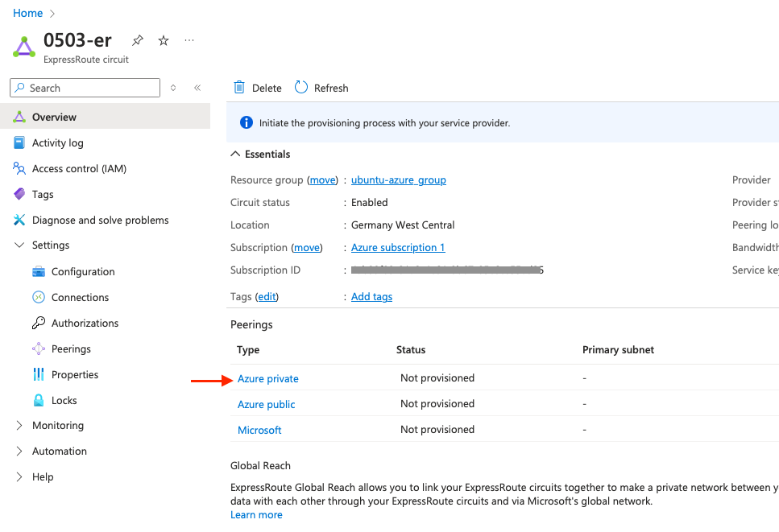Click the Tags label icon

(x=19, y=194)
